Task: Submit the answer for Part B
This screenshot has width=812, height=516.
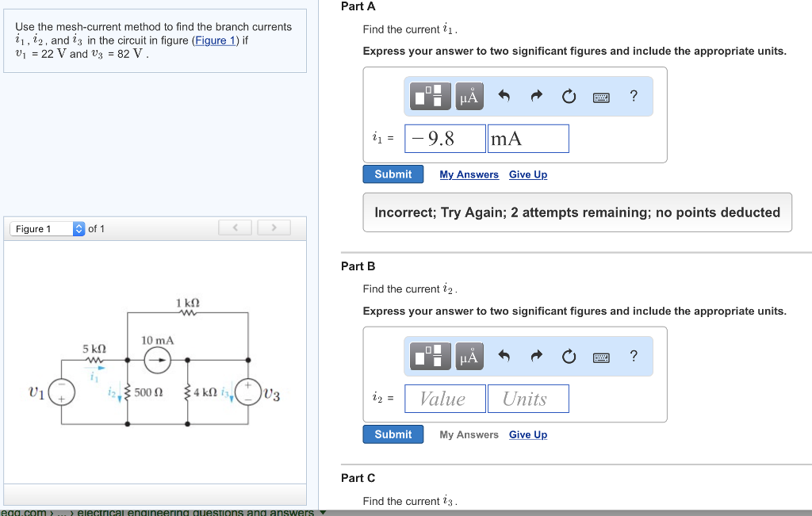Action: [393, 434]
